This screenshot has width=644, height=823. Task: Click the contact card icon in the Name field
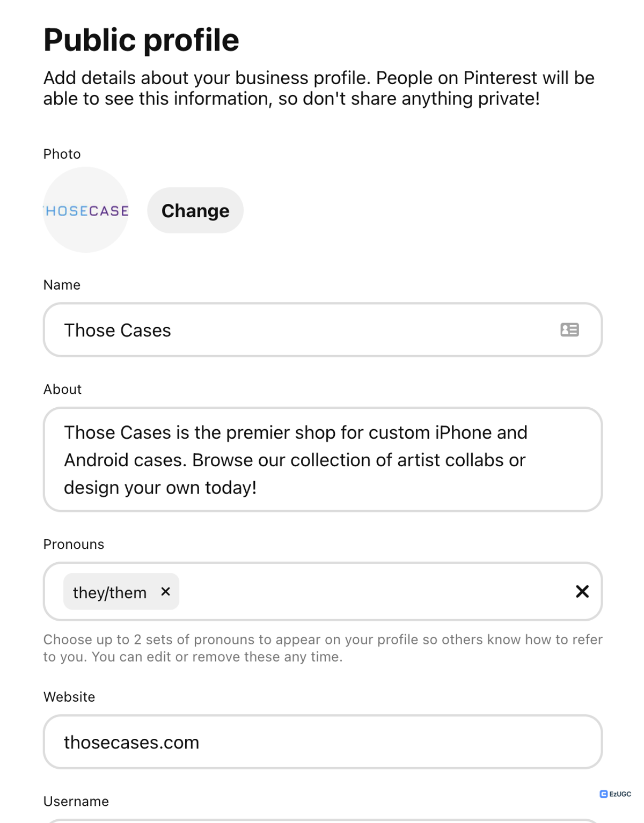pos(570,329)
